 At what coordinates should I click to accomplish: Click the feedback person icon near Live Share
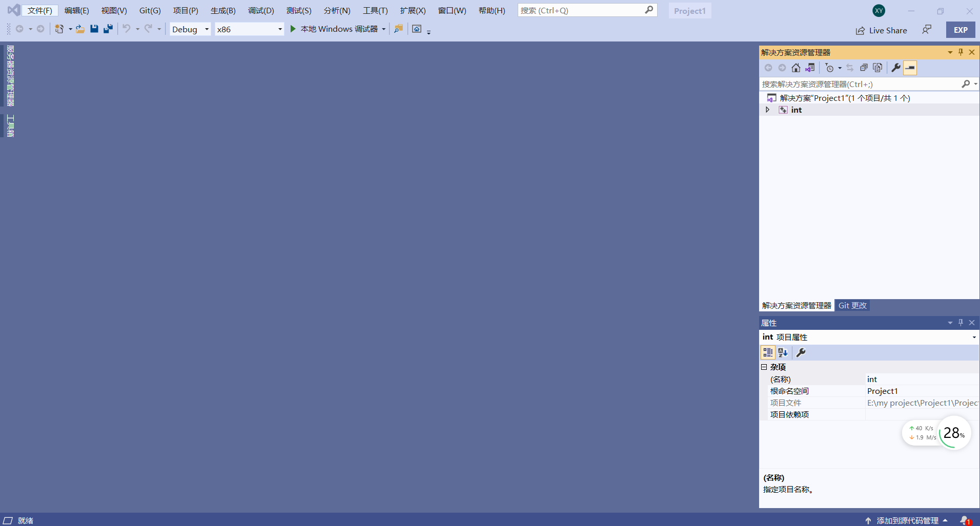[x=927, y=30]
